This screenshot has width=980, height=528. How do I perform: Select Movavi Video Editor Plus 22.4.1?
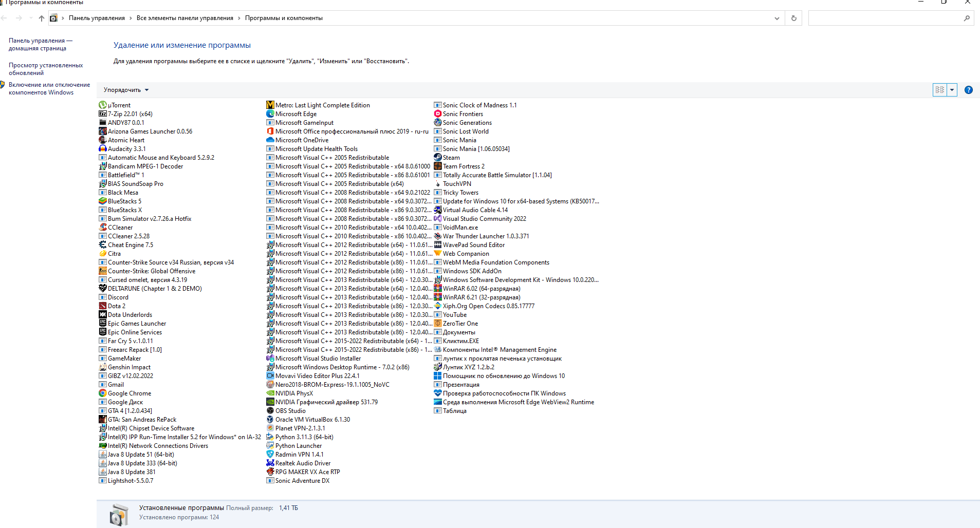[x=313, y=375]
